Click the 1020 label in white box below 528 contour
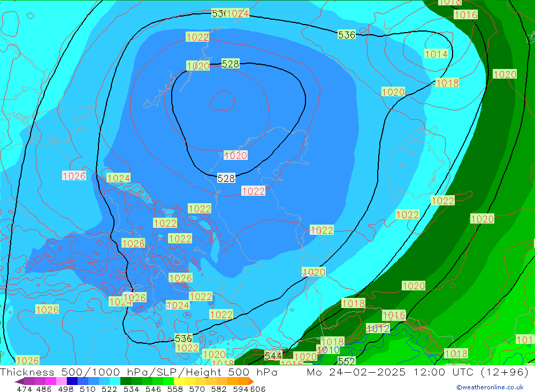 [235, 155]
